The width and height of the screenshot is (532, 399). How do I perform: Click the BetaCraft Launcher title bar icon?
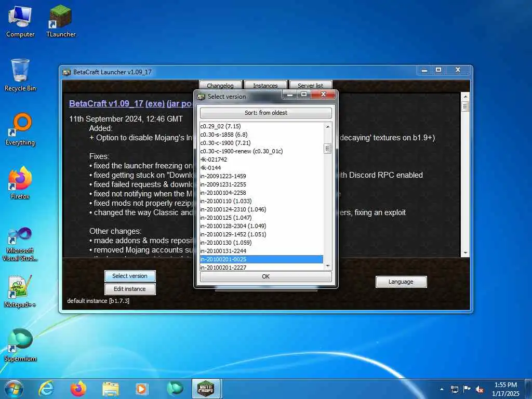click(x=66, y=72)
